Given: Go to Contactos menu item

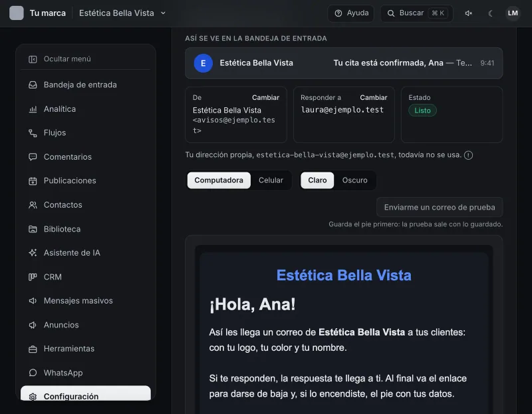Looking at the screenshot, I should 86,205.
